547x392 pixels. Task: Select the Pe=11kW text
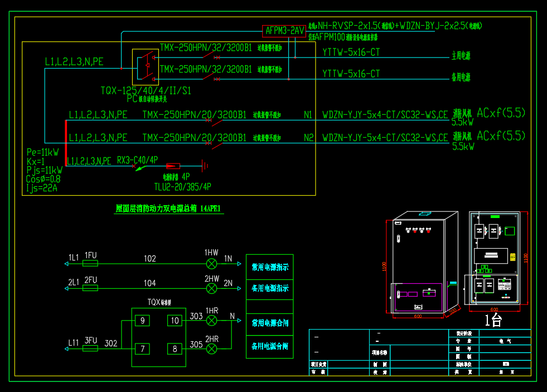[x=42, y=152]
